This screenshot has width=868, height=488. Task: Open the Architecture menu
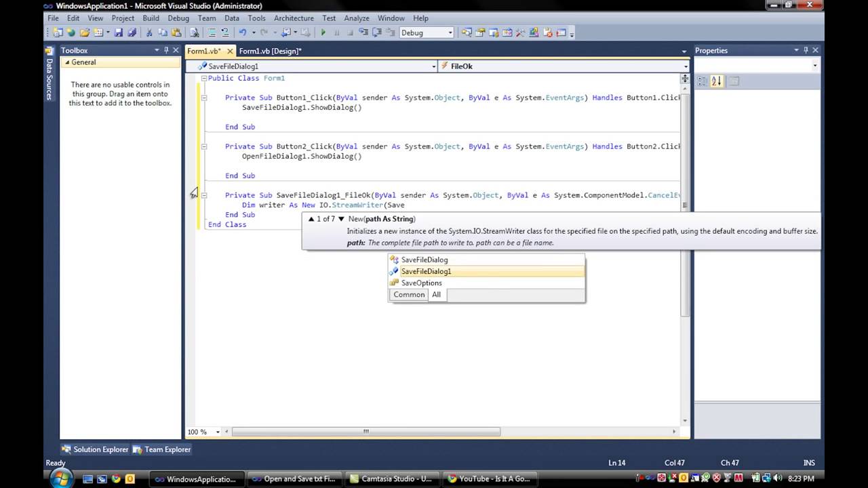(x=294, y=18)
